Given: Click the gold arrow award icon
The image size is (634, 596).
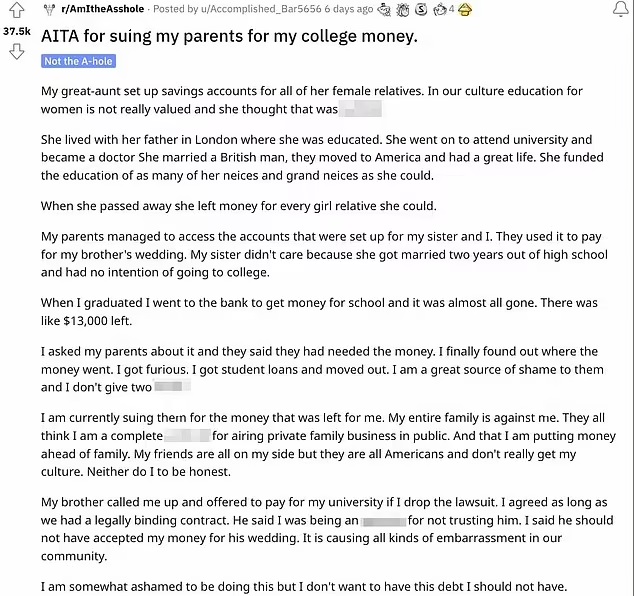Looking at the screenshot, I should 466,10.
